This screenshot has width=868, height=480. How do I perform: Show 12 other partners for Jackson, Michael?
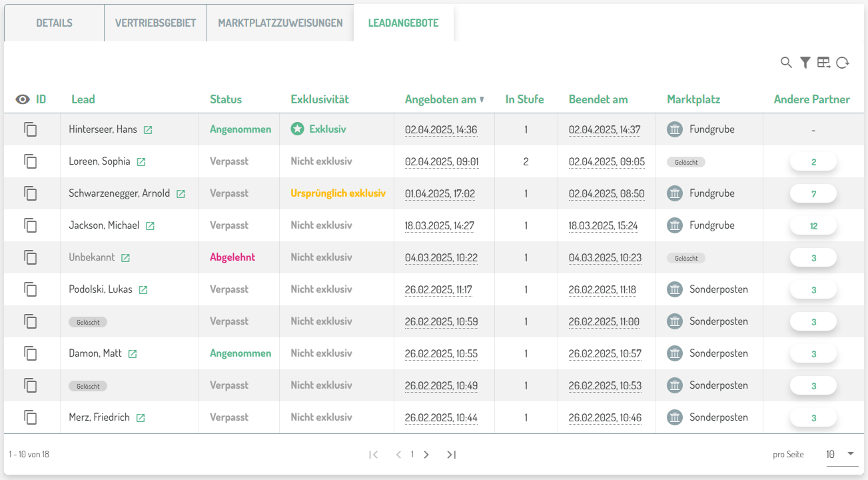point(813,226)
